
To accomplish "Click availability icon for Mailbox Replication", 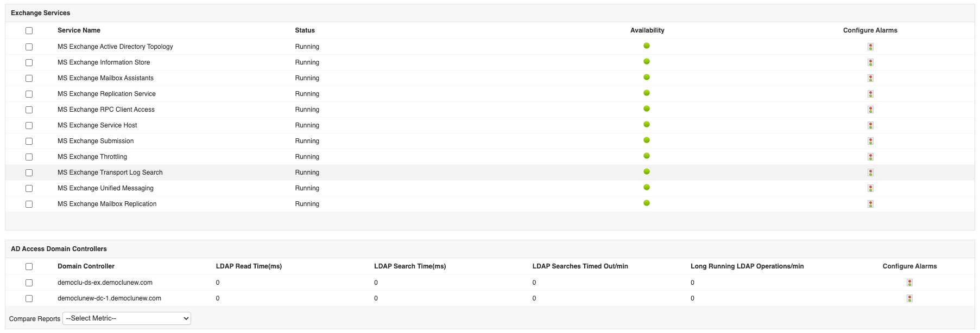I will tap(647, 203).
